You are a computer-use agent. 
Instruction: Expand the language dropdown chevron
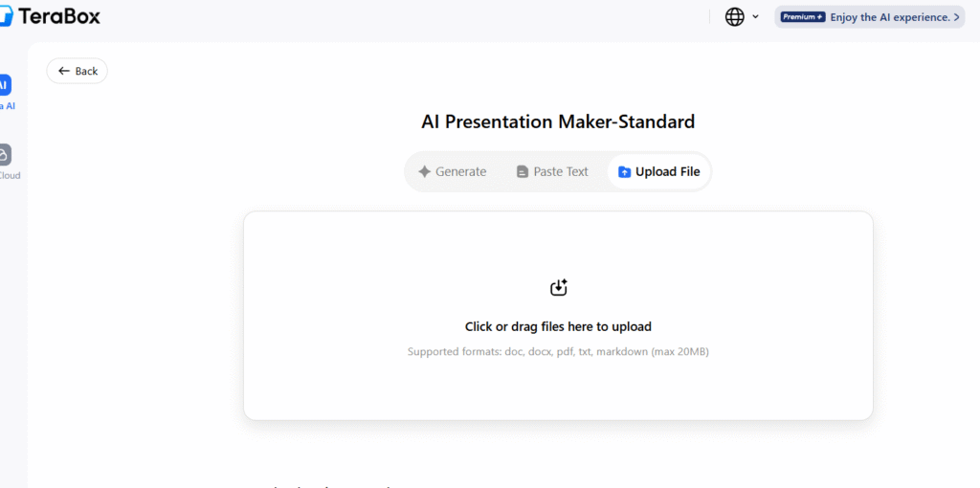[755, 16]
